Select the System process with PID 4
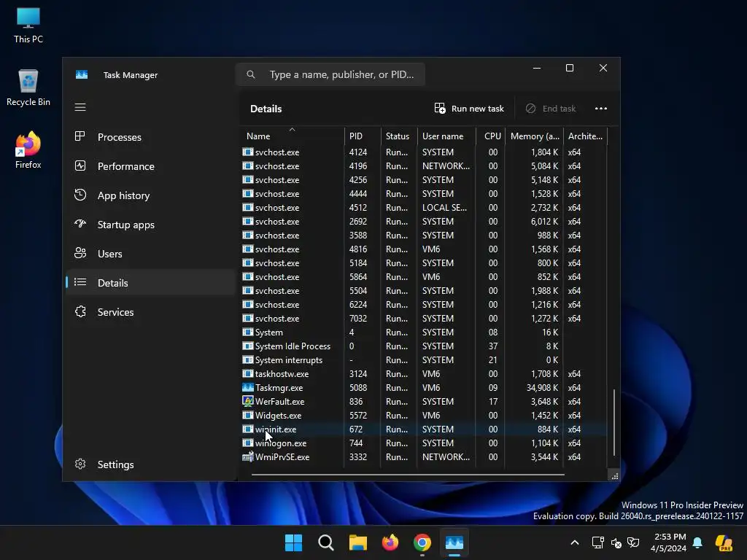747x560 pixels. pyautogui.click(x=424, y=332)
